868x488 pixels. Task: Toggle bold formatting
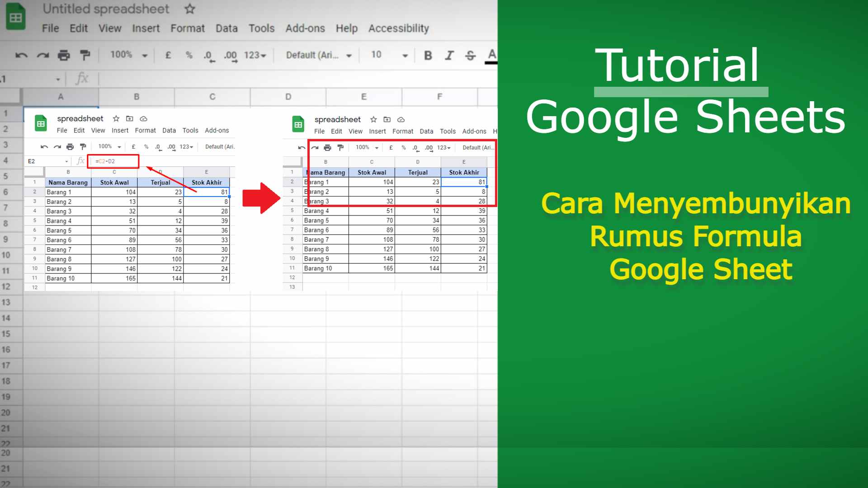pyautogui.click(x=428, y=55)
